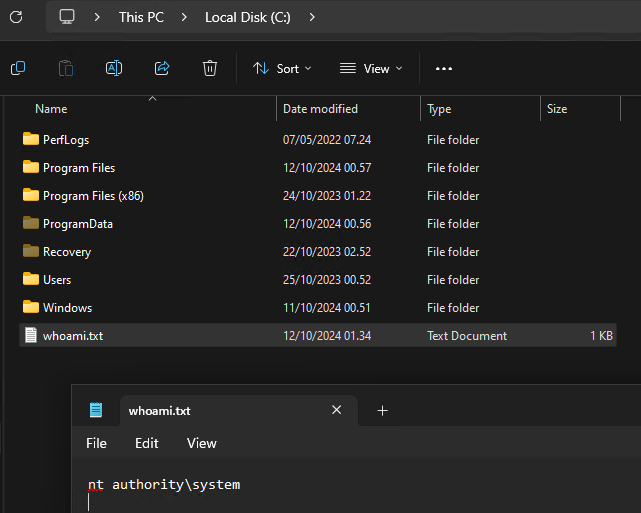
Task: Click the Copy icon in toolbar
Action: click(x=18, y=68)
